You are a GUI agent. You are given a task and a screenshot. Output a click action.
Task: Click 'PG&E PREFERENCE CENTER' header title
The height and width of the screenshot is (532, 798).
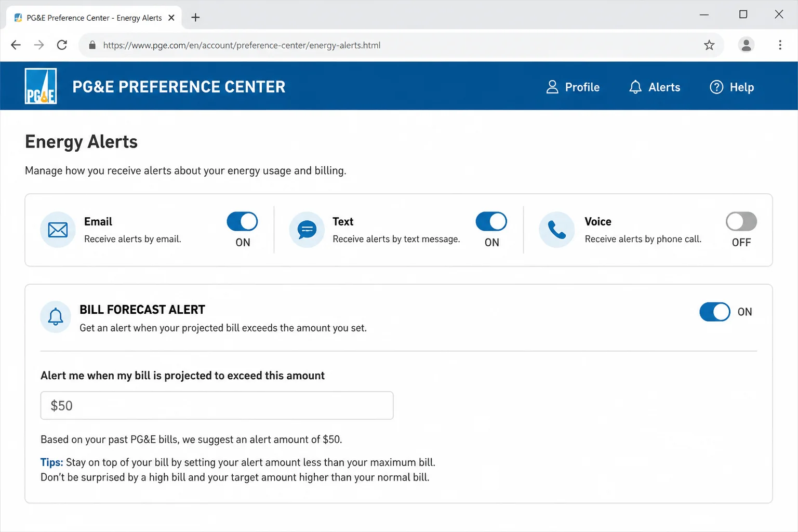click(179, 87)
